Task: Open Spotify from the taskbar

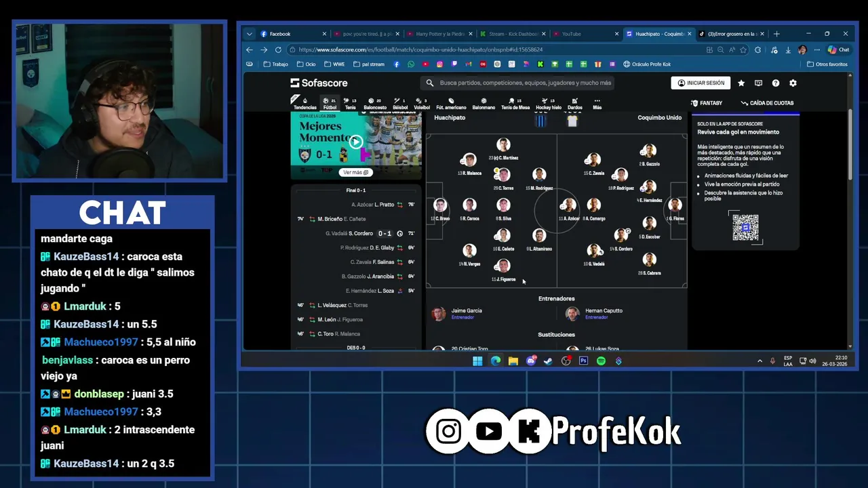Action: pos(601,361)
